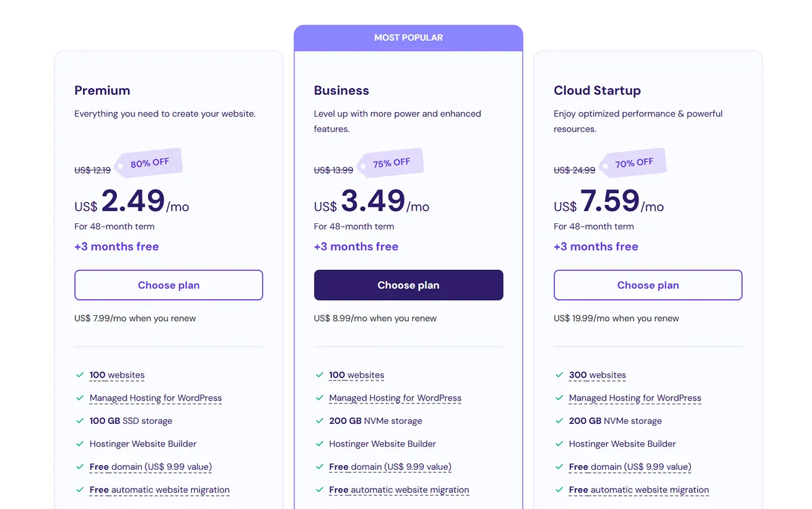
Task: Click Business '200 GB NVMe storage' text
Action: pyautogui.click(x=375, y=421)
